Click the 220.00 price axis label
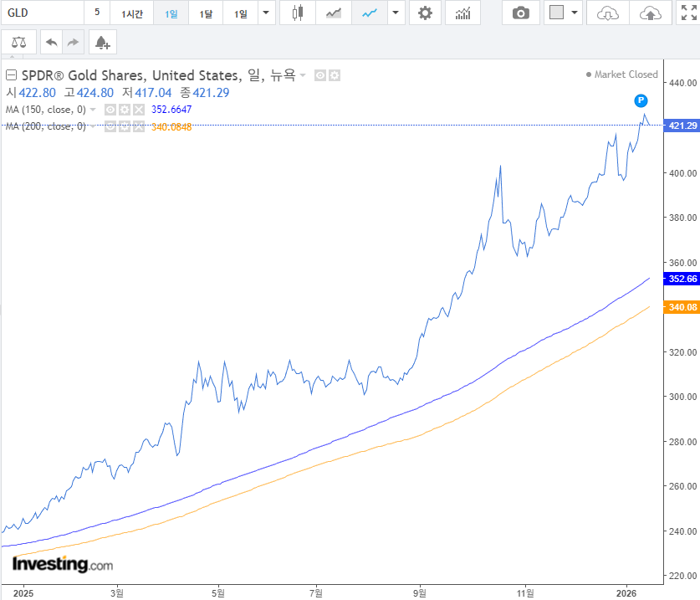The image size is (700, 600). 682,576
